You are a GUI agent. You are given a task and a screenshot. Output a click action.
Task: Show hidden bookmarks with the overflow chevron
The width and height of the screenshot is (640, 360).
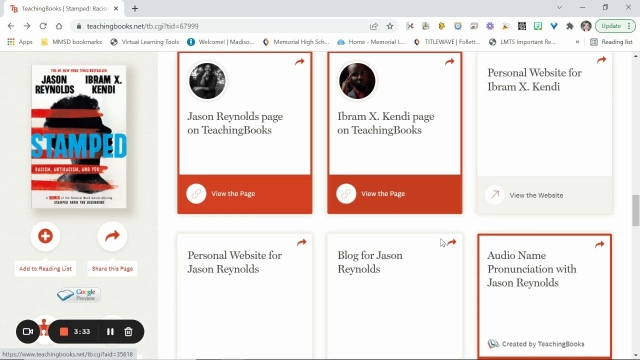click(577, 42)
